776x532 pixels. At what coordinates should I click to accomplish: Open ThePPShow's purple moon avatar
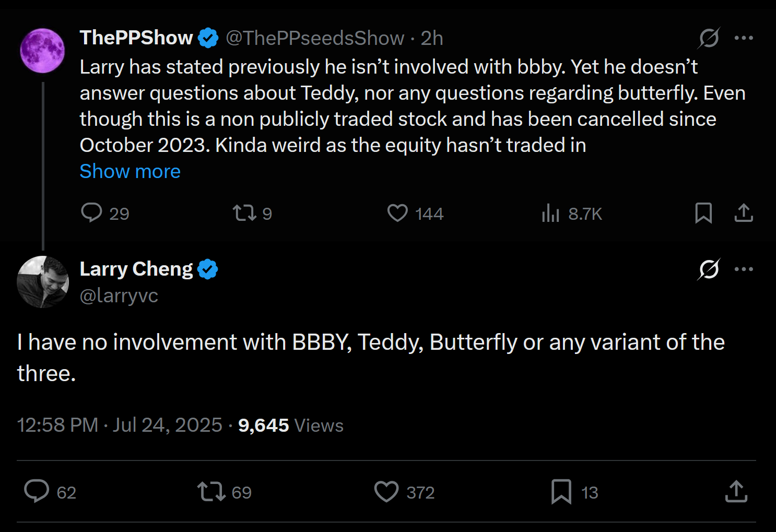tap(42, 51)
